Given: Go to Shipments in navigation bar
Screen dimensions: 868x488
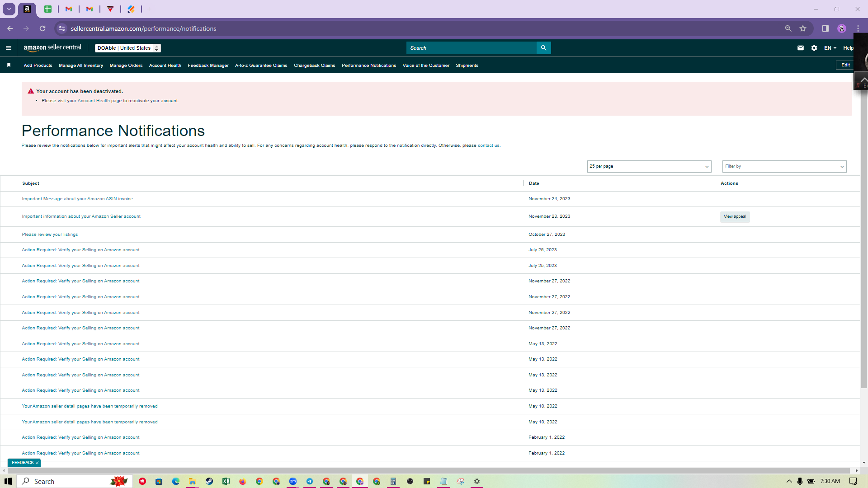Looking at the screenshot, I should coord(467,66).
